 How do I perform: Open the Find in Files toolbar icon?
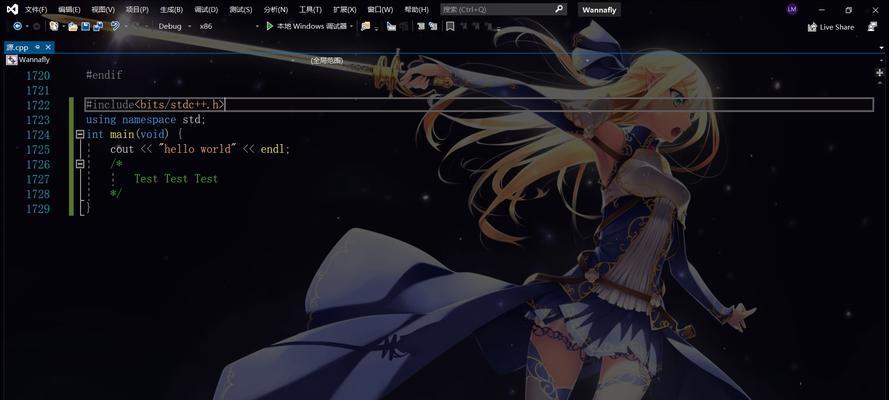(366, 26)
